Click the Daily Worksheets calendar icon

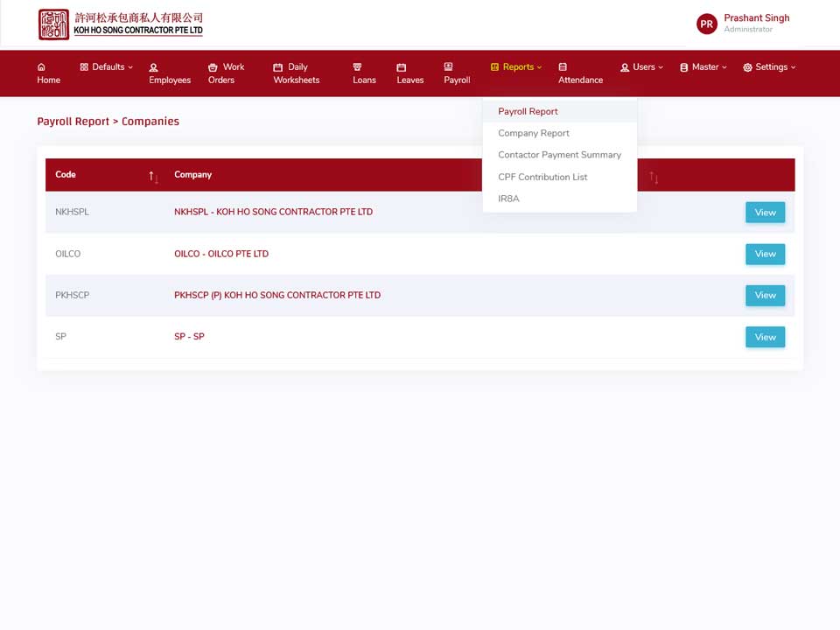click(x=277, y=67)
